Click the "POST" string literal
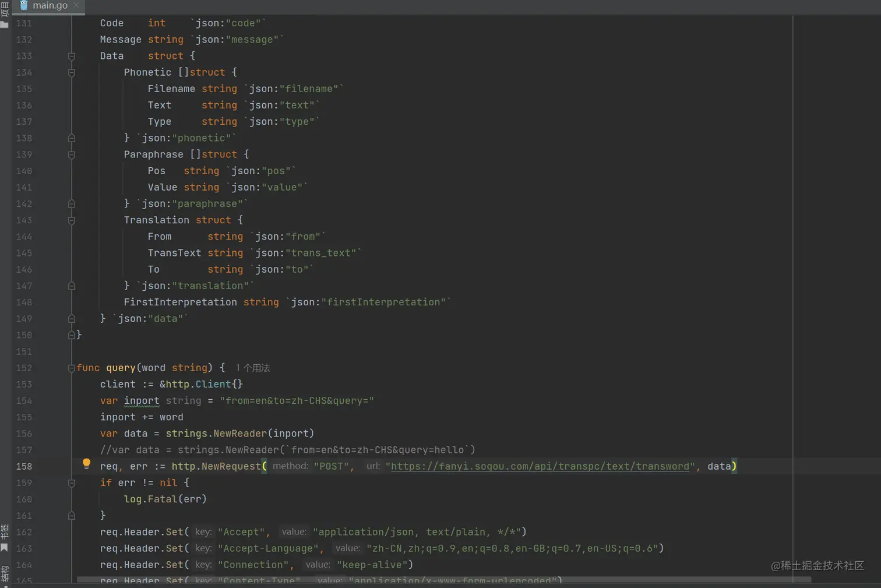Image resolution: width=881 pixels, height=588 pixels. click(331, 466)
